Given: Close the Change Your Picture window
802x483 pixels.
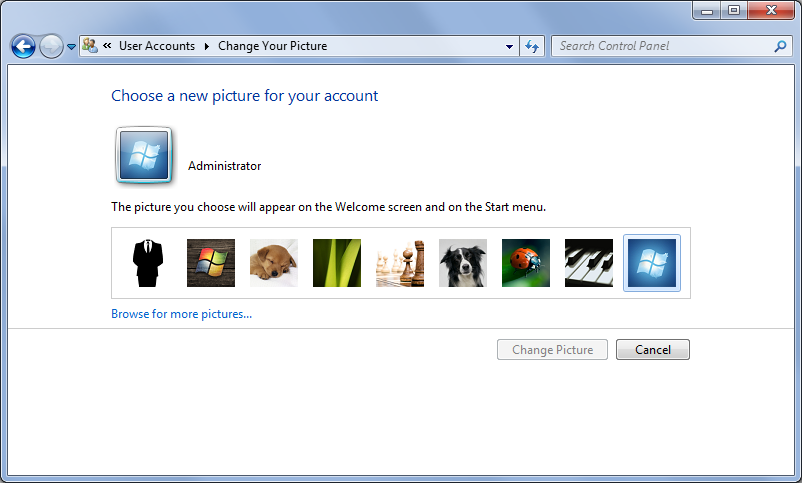Looking at the screenshot, I should pos(771,10).
